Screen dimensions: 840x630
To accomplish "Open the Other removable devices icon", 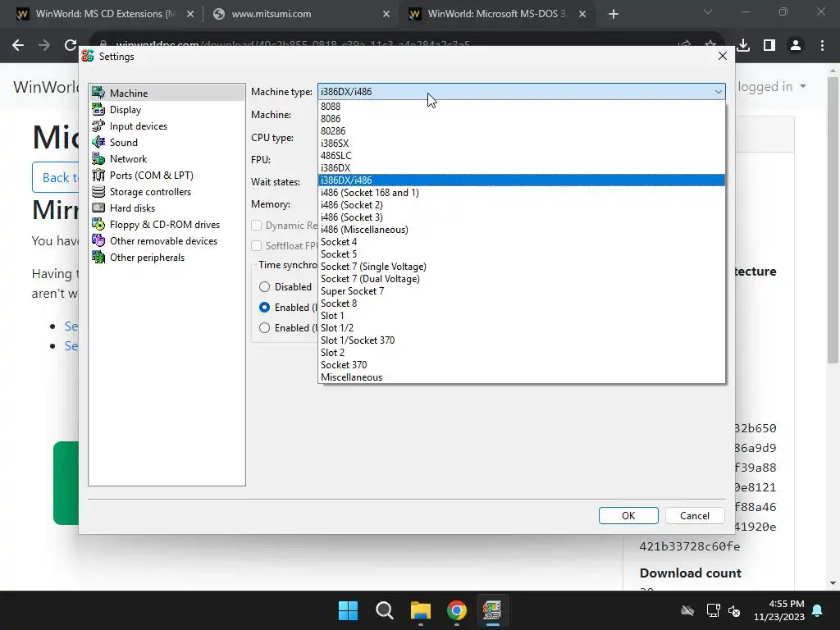I will [x=98, y=240].
